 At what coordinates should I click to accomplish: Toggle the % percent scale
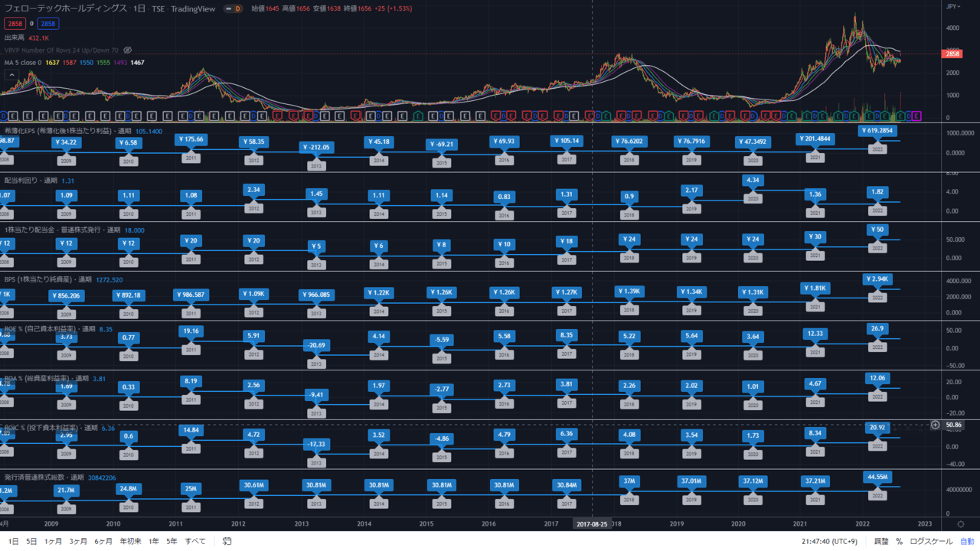[x=899, y=541]
